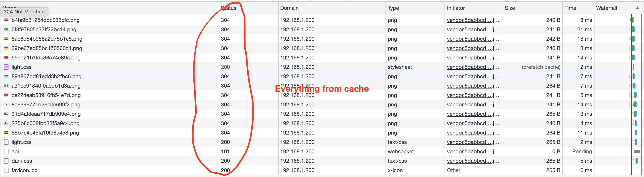Select the b4fe9b31254ddc033cfc.png request name
Image resolution: width=644 pixels, height=177 pixels.
click(45, 20)
